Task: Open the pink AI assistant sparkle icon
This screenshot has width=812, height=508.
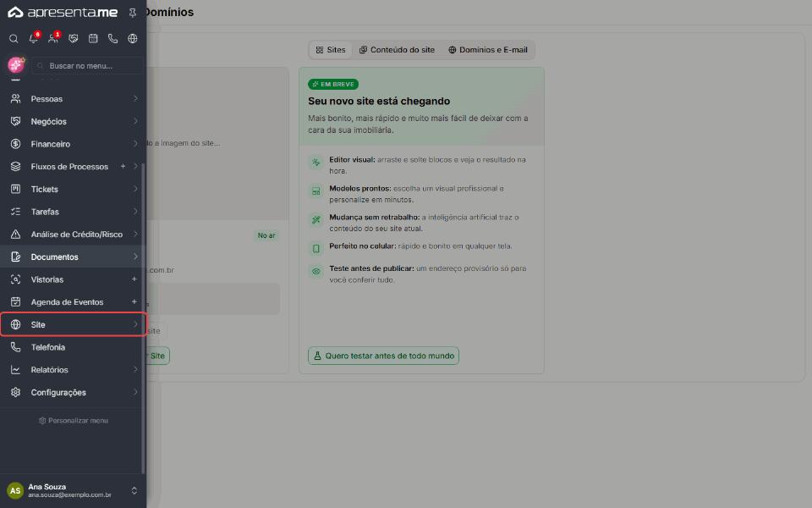Action: (x=16, y=65)
